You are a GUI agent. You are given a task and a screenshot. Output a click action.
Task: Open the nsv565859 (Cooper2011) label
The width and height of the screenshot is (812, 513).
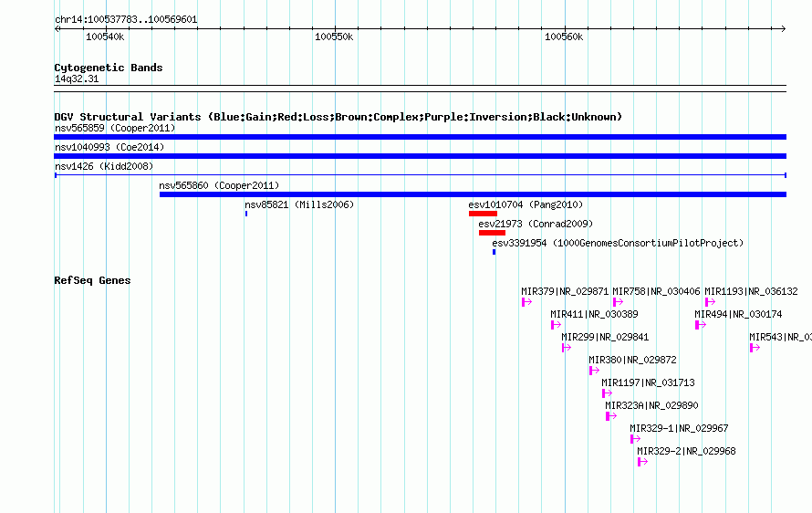[115, 128]
